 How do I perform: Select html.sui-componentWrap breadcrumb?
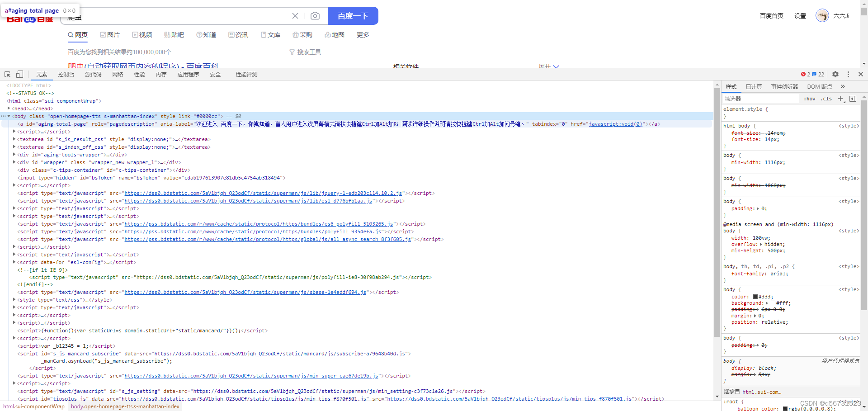pos(34,406)
